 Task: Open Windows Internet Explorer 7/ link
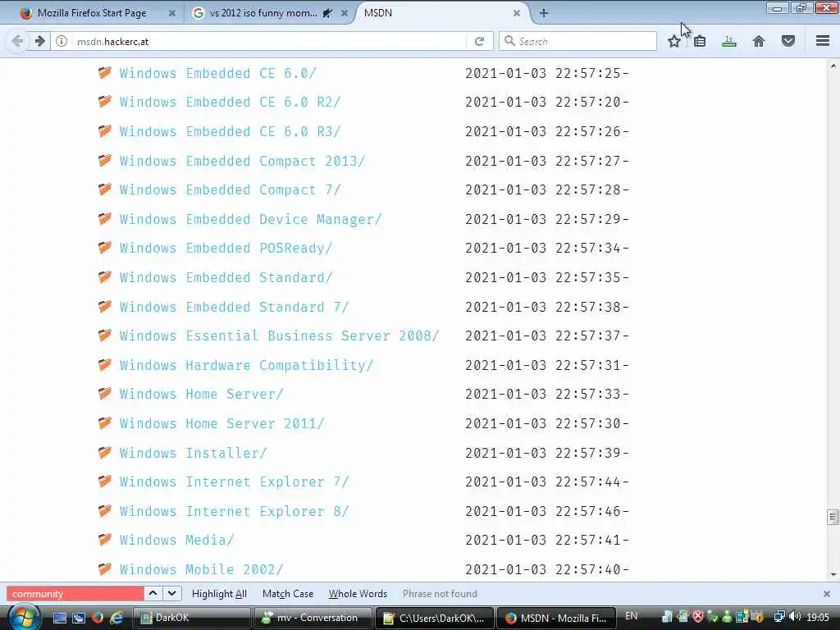pyautogui.click(x=234, y=482)
